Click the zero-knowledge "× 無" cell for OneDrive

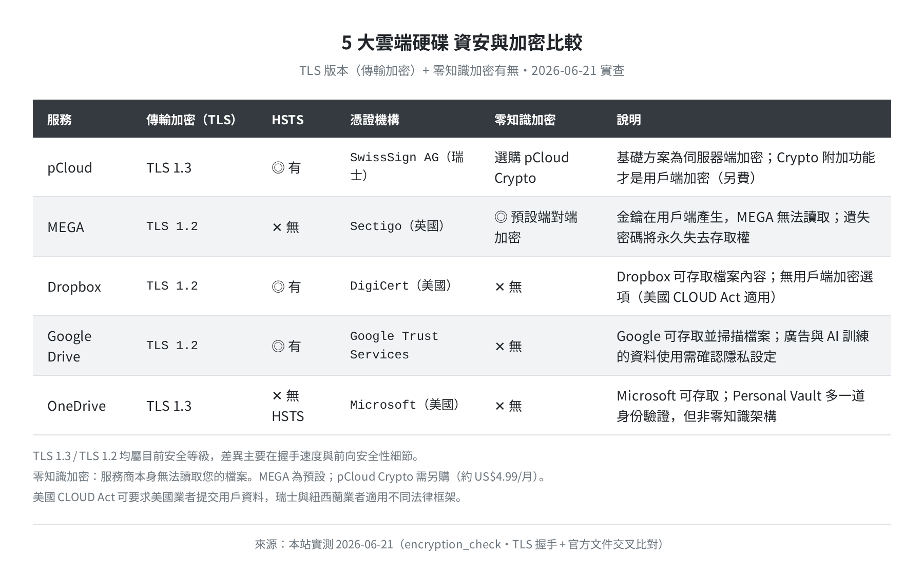[x=508, y=406]
